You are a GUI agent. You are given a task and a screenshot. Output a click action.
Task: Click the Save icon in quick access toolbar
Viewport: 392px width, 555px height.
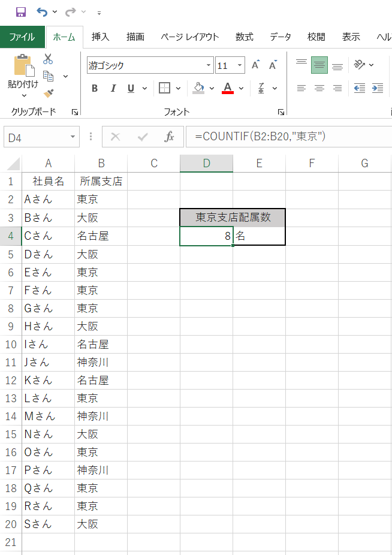[20, 12]
